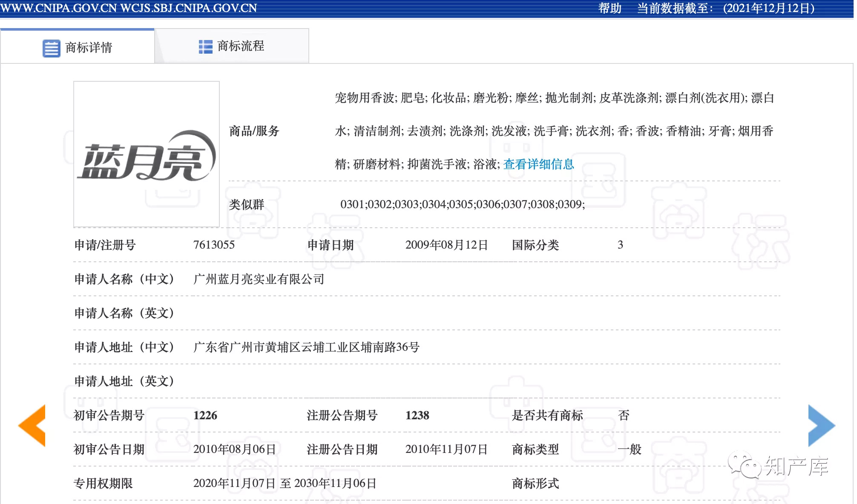Click the 商标流程 list icon
857x504 pixels.
click(x=205, y=46)
